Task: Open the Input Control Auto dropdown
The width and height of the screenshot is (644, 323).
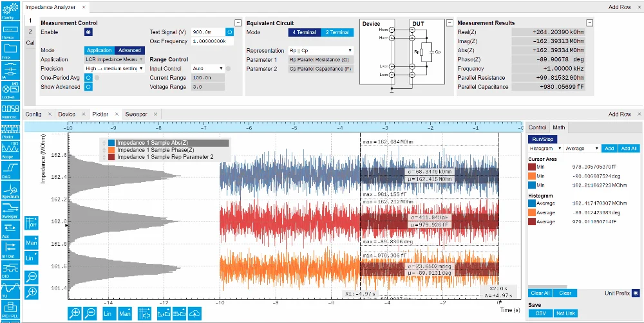Action: [208, 69]
